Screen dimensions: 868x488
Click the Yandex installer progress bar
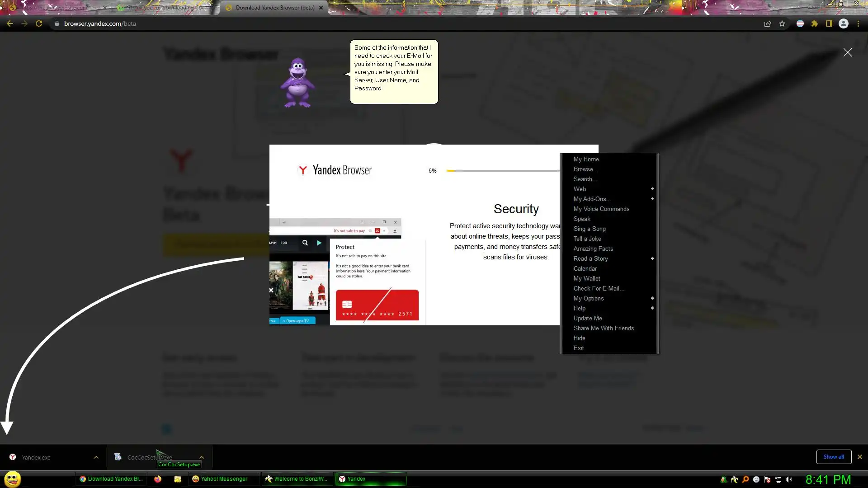click(x=502, y=171)
